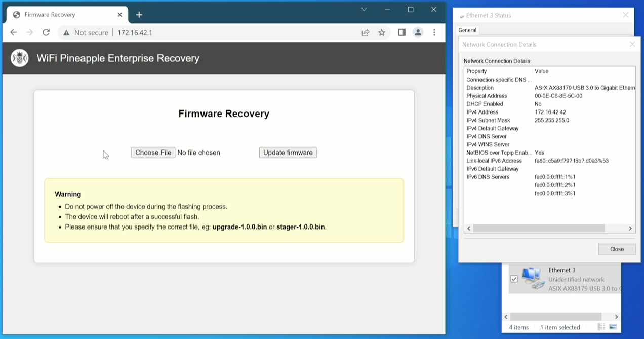Image resolution: width=644 pixels, height=339 pixels.
Task: Switch to details view icon in status bar
Action: tap(601, 327)
